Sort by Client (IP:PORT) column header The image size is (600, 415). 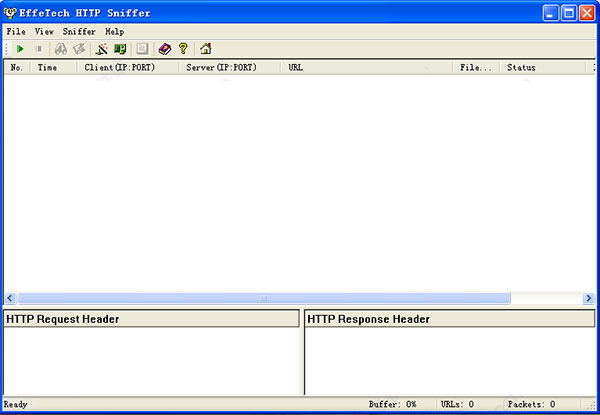click(x=127, y=67)
